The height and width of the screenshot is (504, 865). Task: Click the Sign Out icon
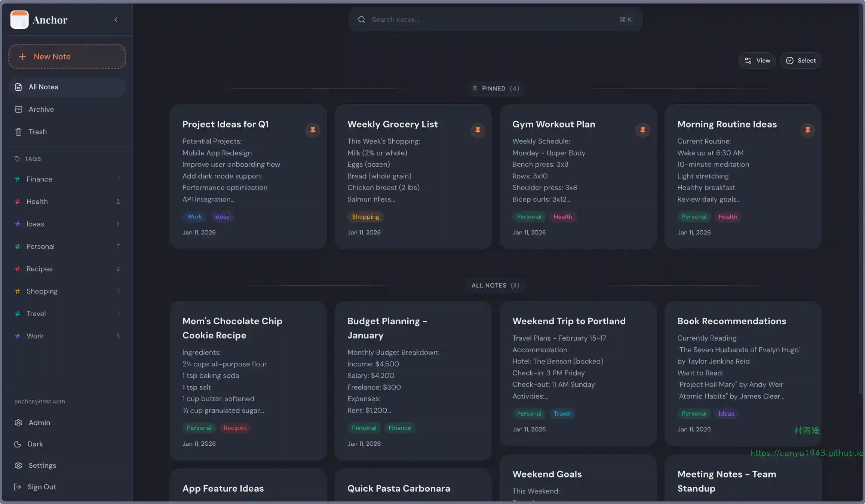point(18,487)
